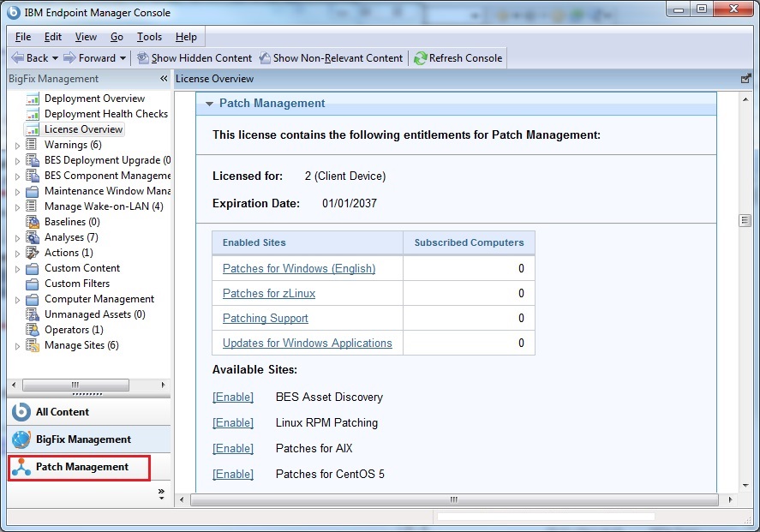Go Forward in the console

point(90,58)
